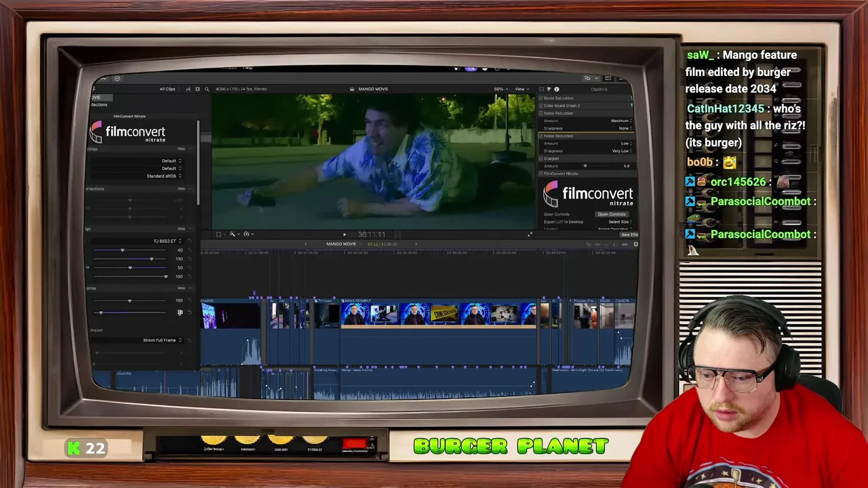Switch to the color inspector icon
The width and height of the screenshot is (868, 488).
tap(549, 89)
